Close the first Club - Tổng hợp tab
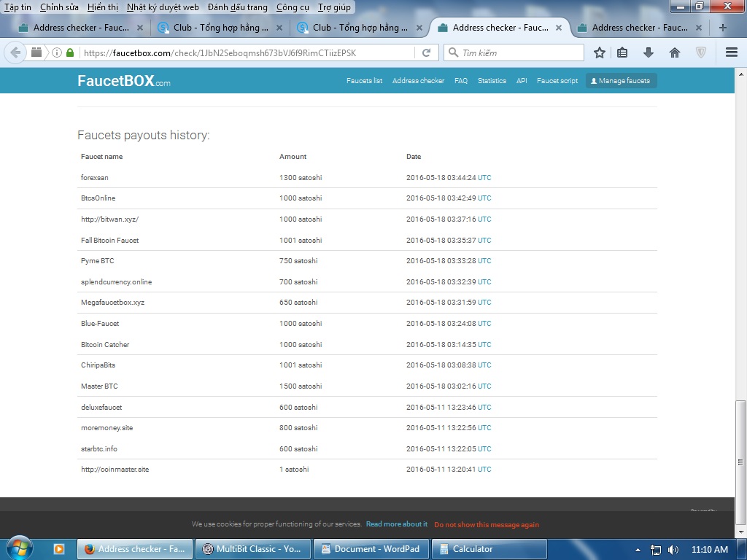 click(279, 28)
